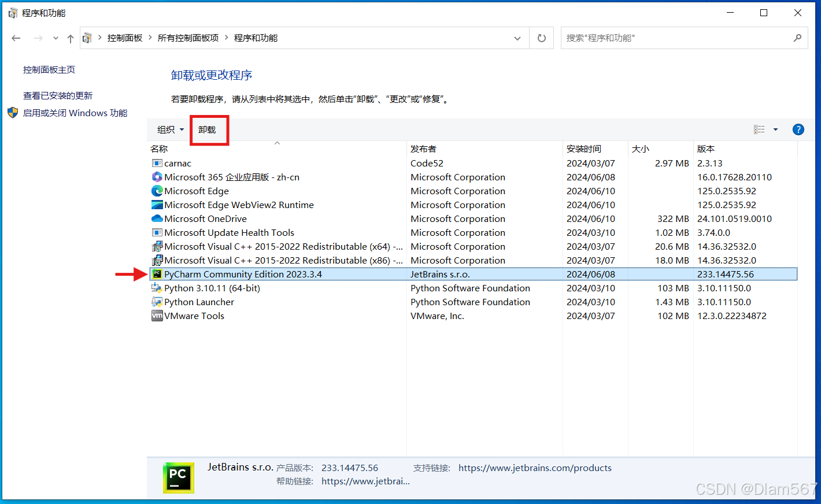Viewport: 821px width, 504px height.
Task: Open 启用或关闭 Windows 功能 link
Action: tap(75, 113)
